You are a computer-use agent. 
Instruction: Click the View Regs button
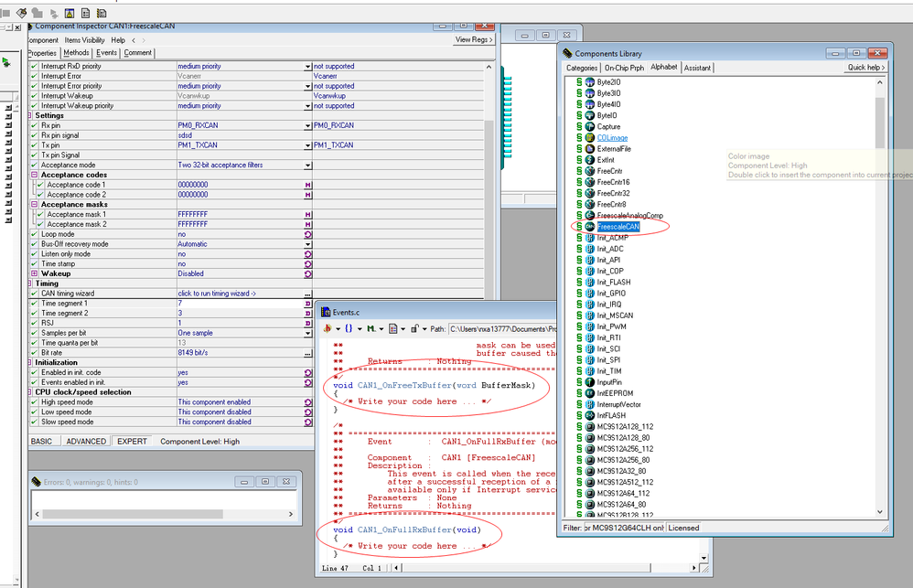pyautogui.click(x=474, y=39)
